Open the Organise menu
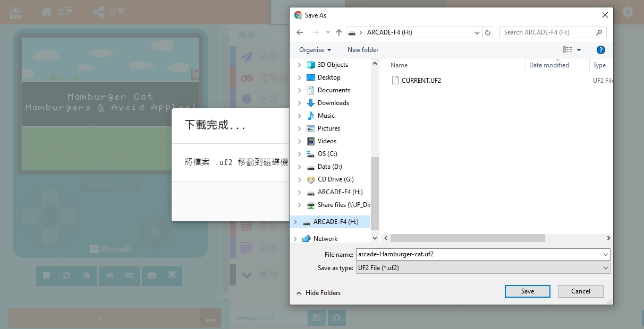 tap(315, 50)
